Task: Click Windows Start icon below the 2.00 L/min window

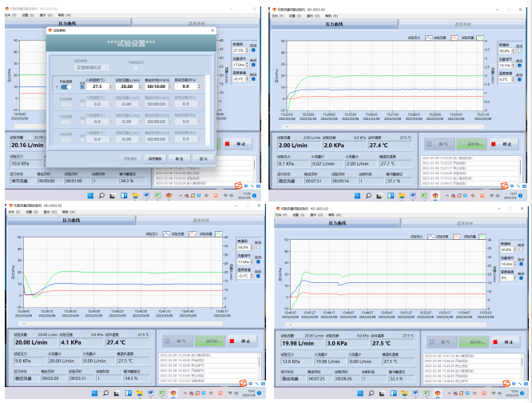Action: [357, 196]
